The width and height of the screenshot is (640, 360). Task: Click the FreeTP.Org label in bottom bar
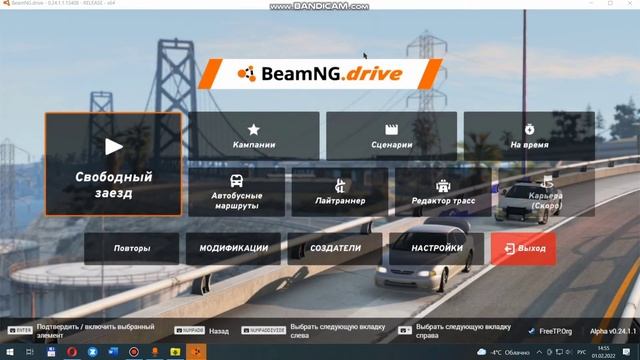click(x=556, y=331)
